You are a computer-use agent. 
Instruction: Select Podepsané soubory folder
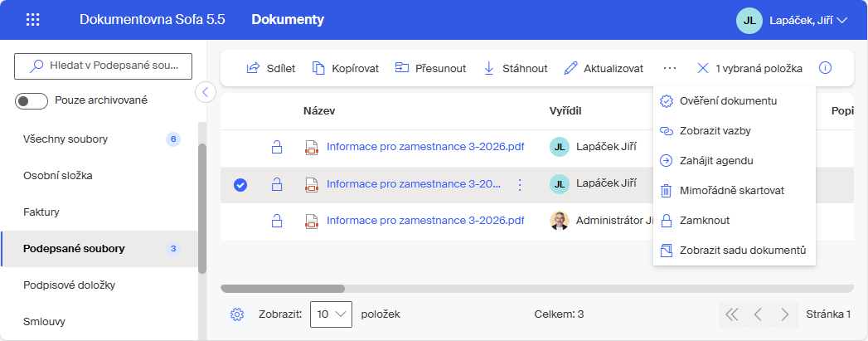click(99, 249)
